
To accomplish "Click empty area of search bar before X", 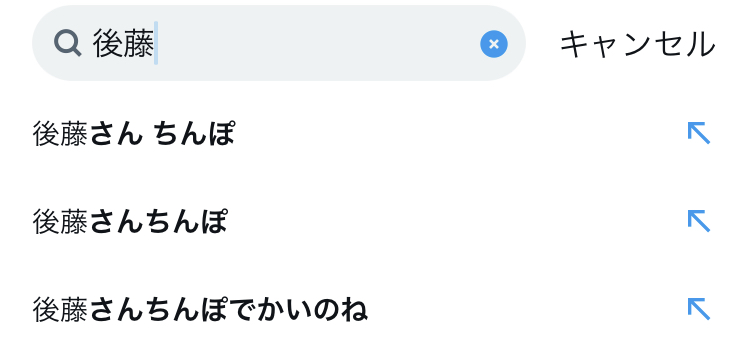I will click(316, 44).
